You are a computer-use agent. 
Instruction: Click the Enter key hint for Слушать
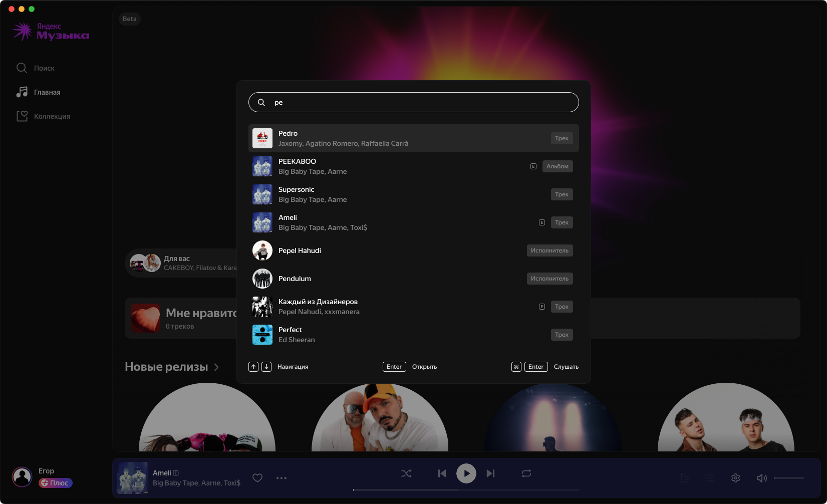(536, 367)
